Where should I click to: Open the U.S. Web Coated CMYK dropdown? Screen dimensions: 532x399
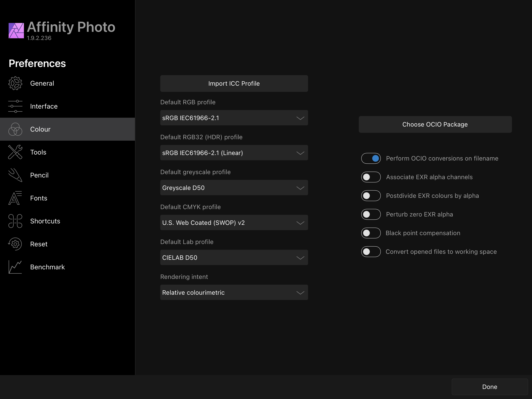point(234,222)
